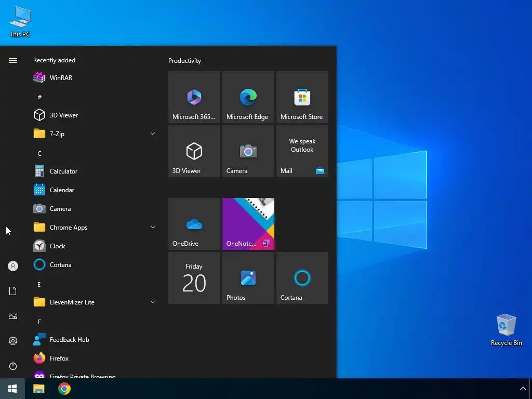Open the Clock app
Image resolution: width=532 pixels, height=399 pixels.
[x=95, y=246]
